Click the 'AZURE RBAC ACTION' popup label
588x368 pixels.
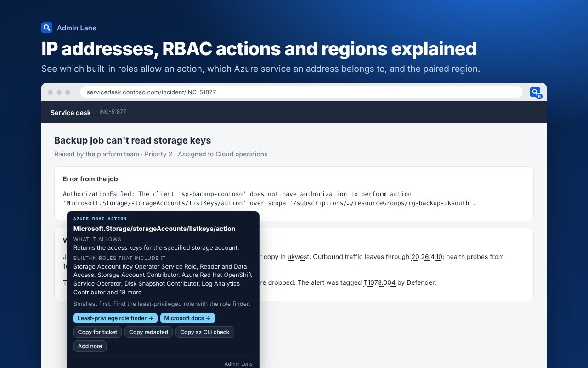coord(100,219)
